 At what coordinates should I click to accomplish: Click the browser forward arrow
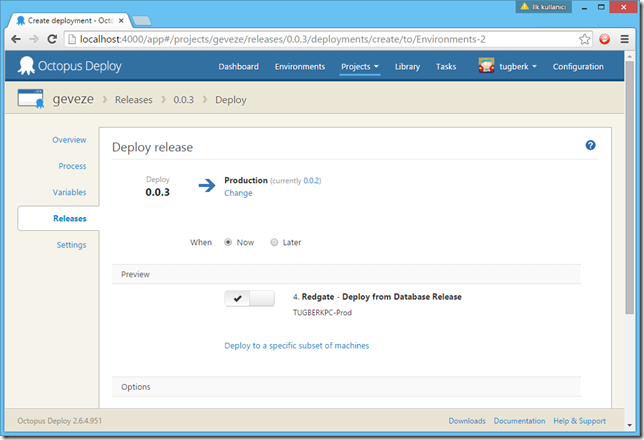pos(34,39)
